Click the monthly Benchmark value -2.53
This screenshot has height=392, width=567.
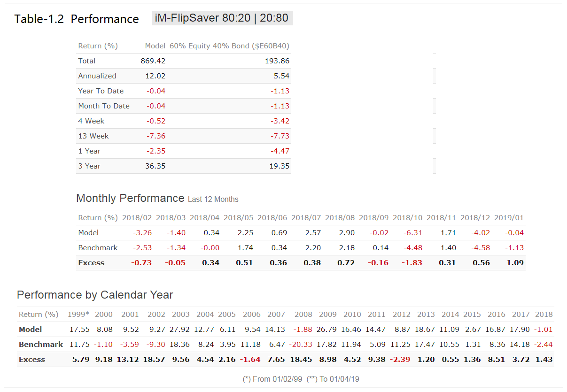142,248
